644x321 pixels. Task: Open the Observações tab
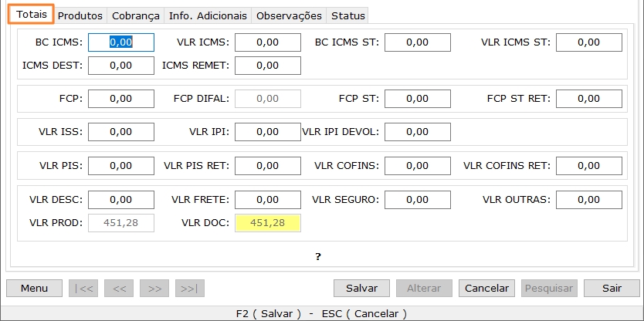pos(289,15)
